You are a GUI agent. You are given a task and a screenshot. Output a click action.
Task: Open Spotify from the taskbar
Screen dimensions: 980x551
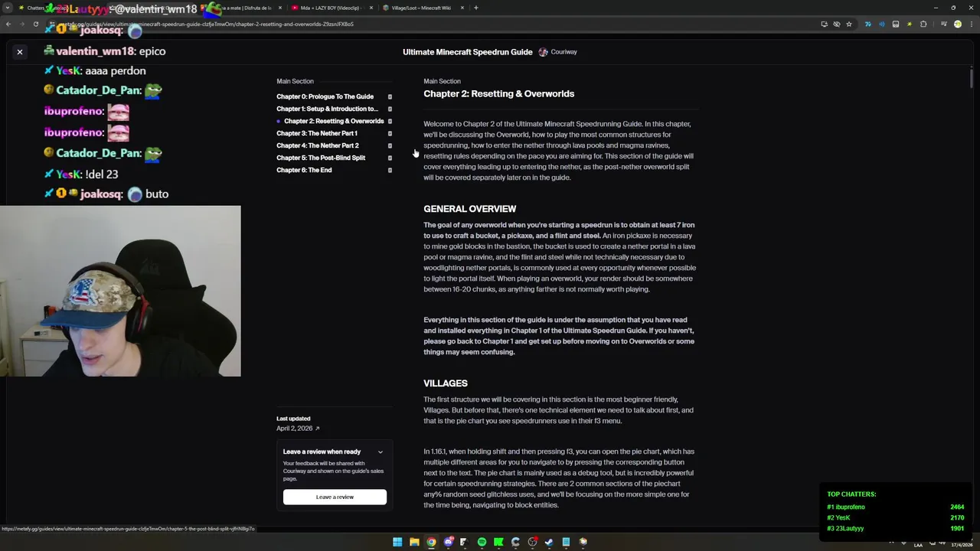coord(482,542)
